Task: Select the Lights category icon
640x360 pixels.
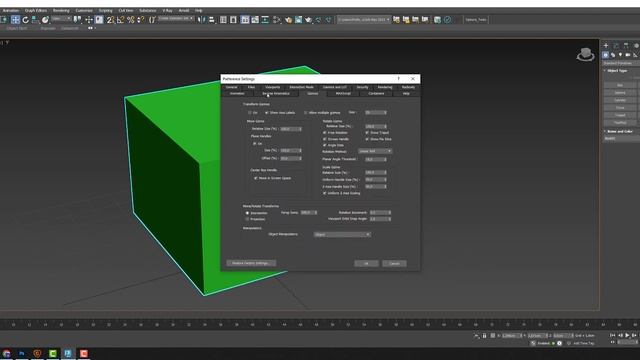Action: tap(620, 55)
